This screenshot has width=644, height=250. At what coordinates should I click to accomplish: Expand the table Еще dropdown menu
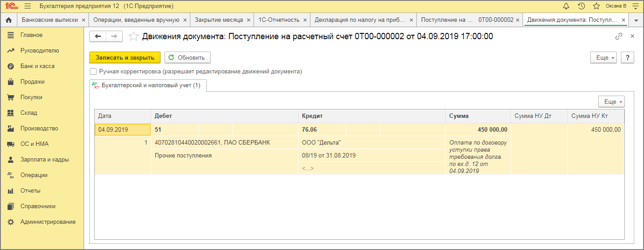point(612,101)
